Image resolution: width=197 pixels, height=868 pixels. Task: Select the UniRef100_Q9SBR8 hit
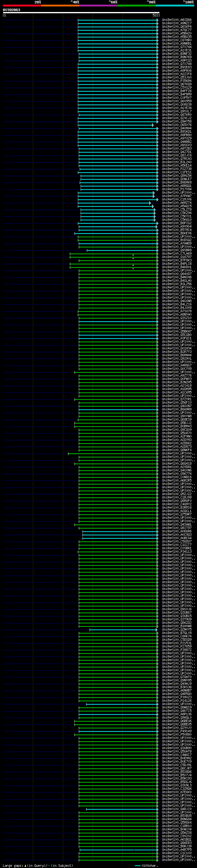click(x=177, y=250)
